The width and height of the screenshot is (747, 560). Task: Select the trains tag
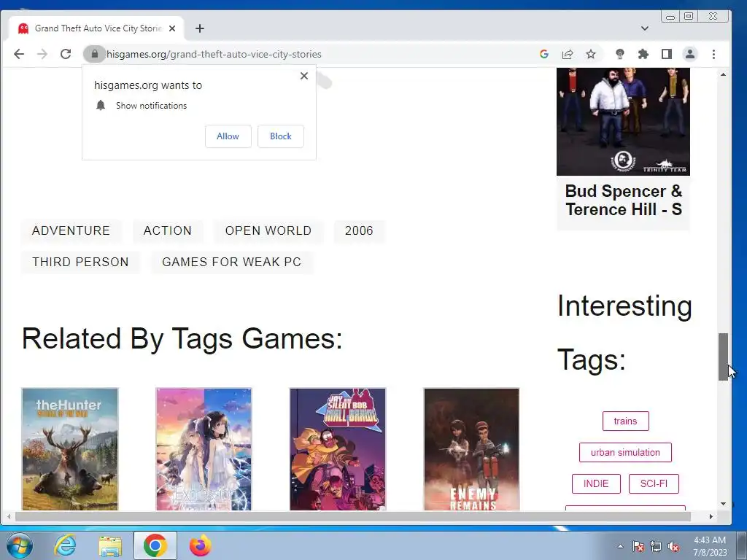coord(625,421)
